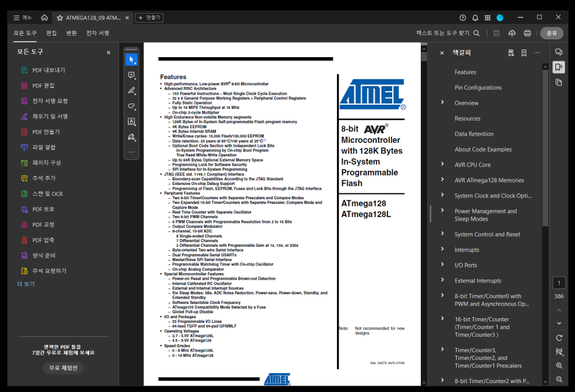Open the notifications bell
Viewport: 575px width, 392px height.
coord(475,18)
